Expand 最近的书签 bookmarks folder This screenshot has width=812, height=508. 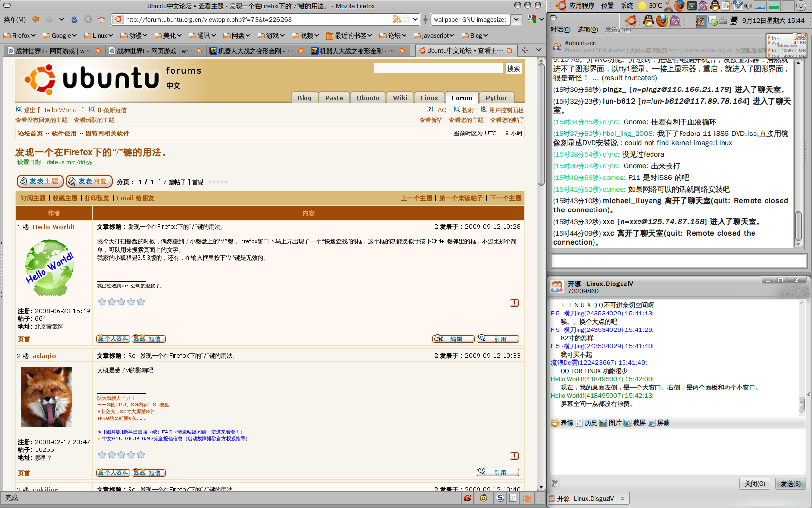[x=349, y=36]
